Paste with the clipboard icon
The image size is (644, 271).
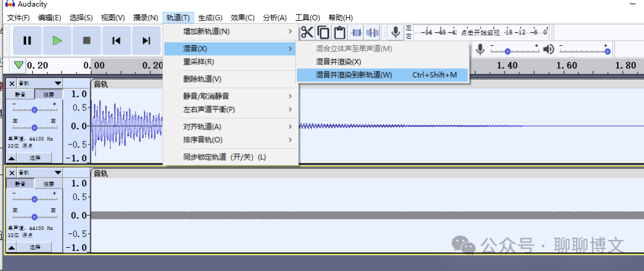pos(340,32)
